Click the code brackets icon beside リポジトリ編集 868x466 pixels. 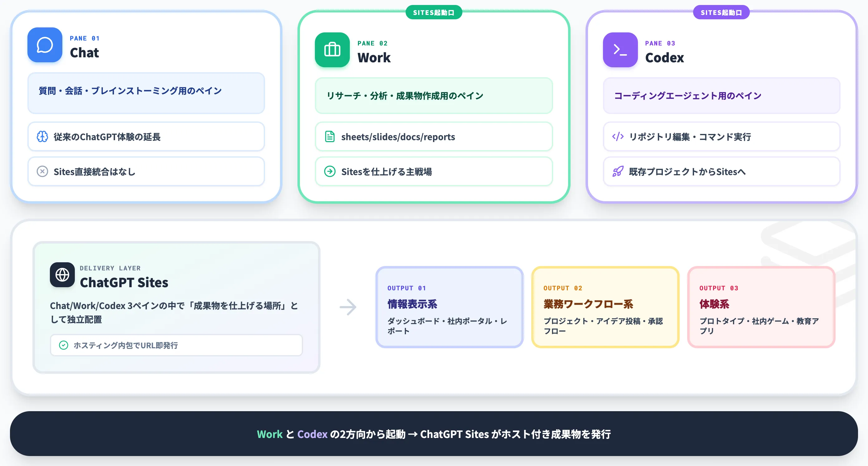coord(618,137)
